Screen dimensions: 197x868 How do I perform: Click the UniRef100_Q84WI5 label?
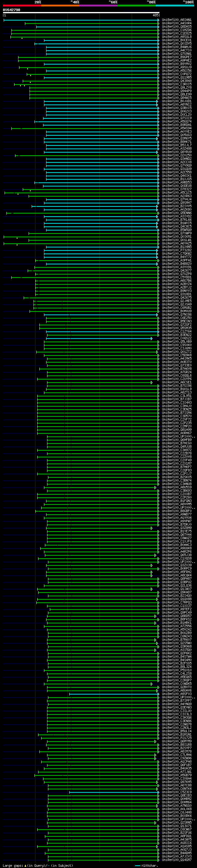[176, 98]
